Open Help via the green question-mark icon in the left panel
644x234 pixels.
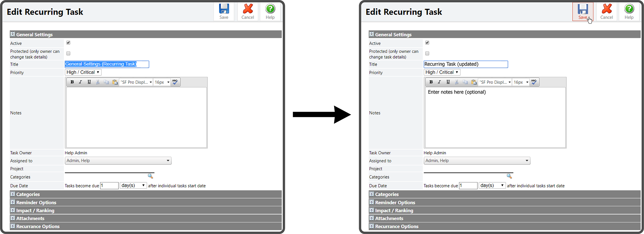(x=270, y=9)
